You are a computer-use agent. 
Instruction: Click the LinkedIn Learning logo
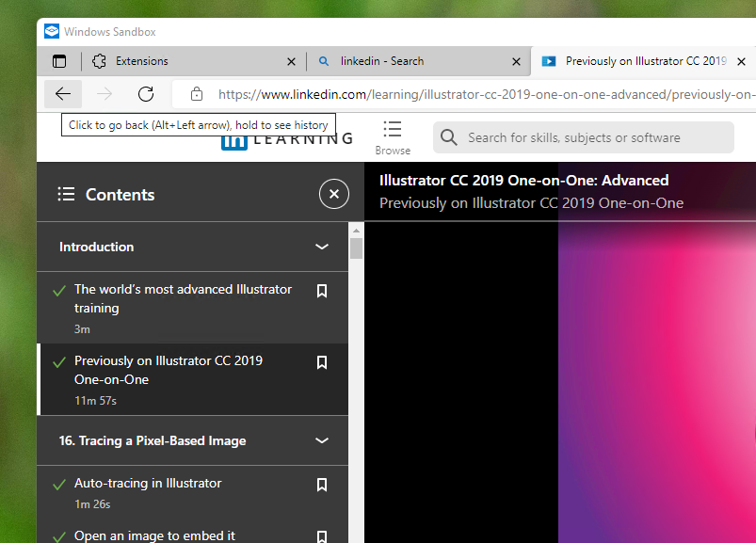[x=287, y=139]
